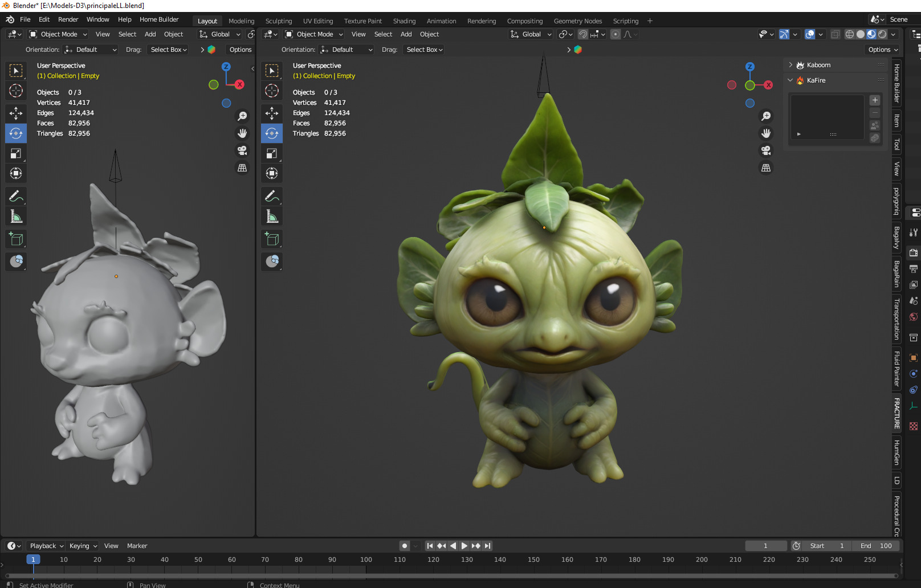Open the Marker menu in the timeline
The height and width of the screenshot is (588, 921).
click(x=137, y=546)
